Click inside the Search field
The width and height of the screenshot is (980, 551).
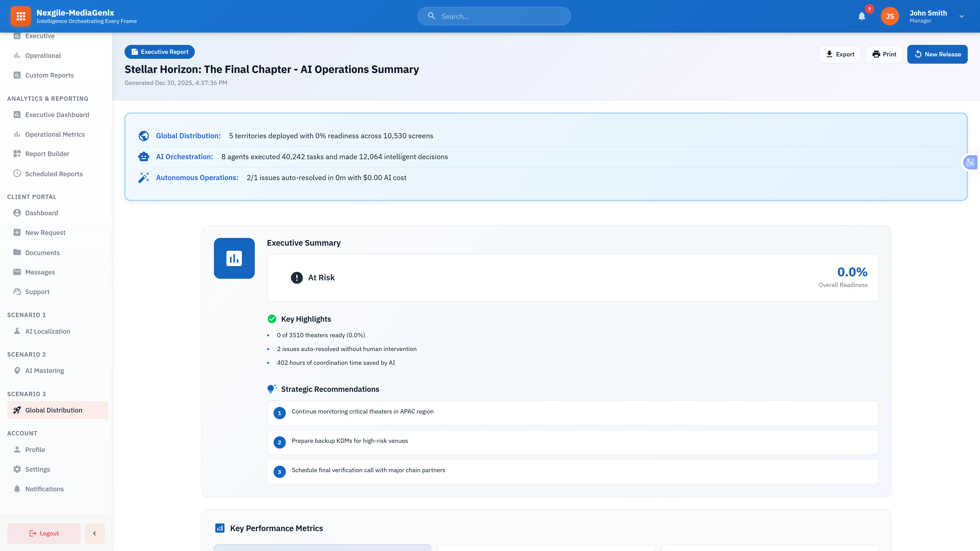coord(494,16)
